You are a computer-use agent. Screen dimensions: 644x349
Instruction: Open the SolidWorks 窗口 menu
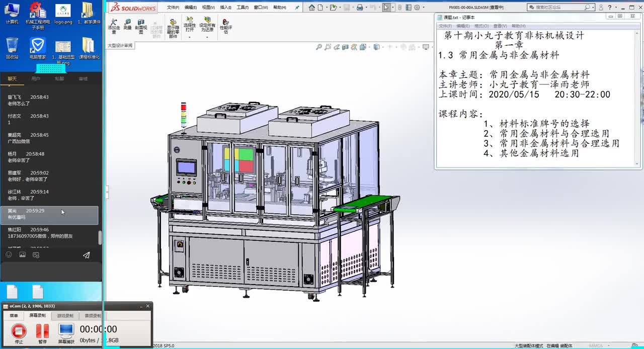(261, 8)
